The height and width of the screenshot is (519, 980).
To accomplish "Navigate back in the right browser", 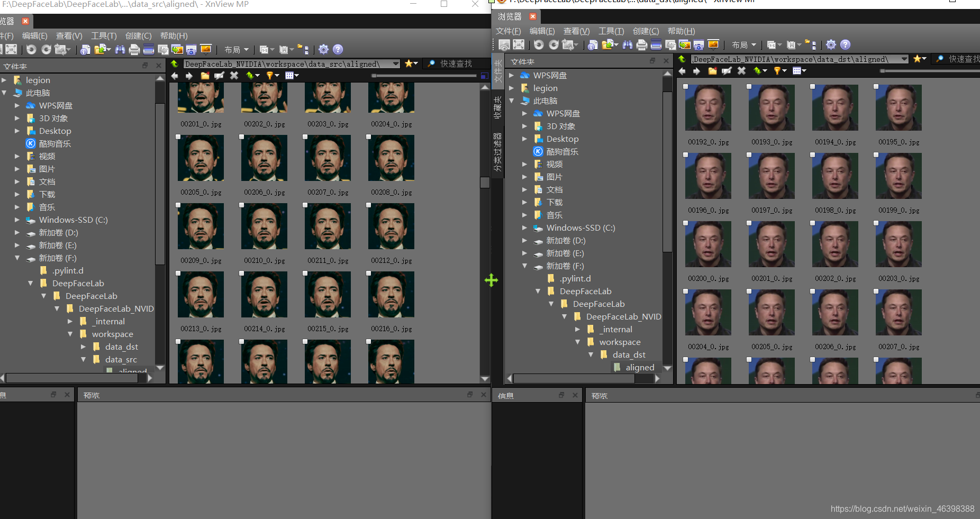I will tap(682, 71).
